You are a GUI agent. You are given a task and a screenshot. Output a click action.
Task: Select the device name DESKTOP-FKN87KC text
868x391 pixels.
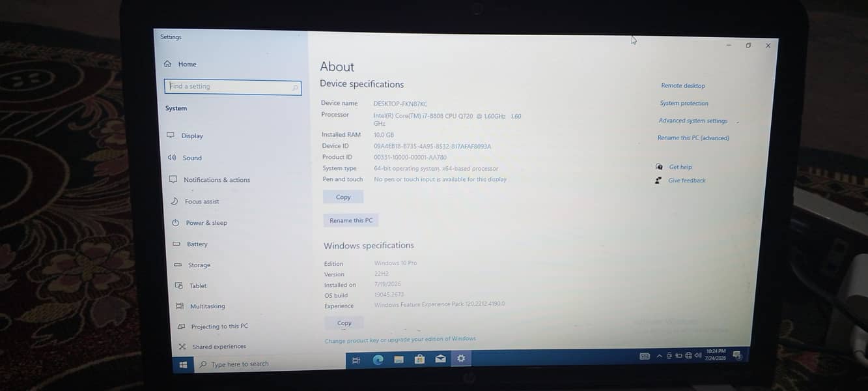pyautogui.click(x=400, y=104)
